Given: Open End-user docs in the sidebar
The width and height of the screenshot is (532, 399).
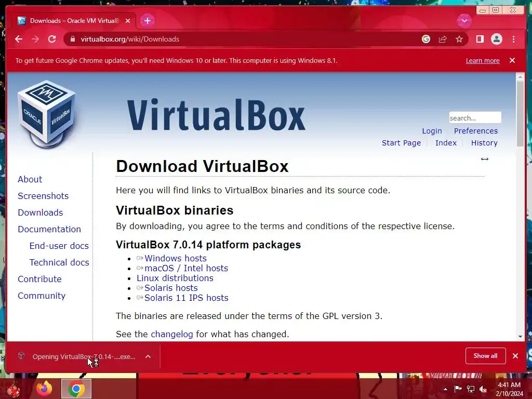Looking at the screenshot, I should click(59, 246).
